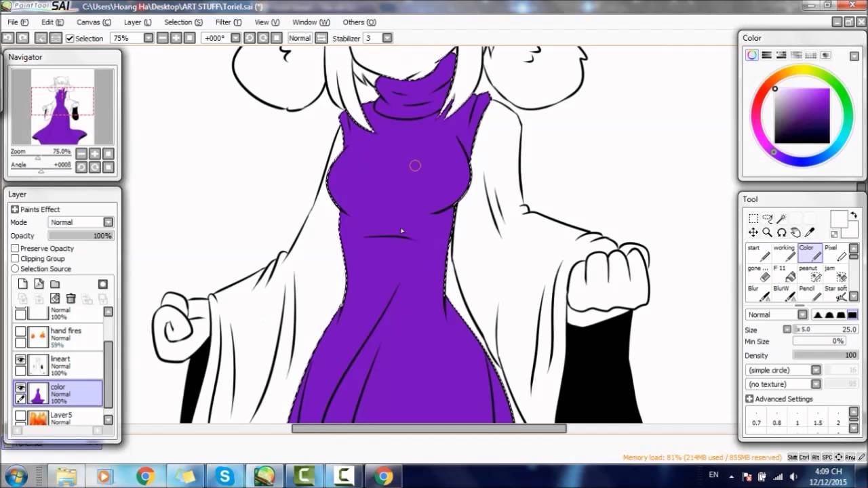This screenshot has width=868, height=488.
Task: Create a new layer folder
Action: click(55, 284)
